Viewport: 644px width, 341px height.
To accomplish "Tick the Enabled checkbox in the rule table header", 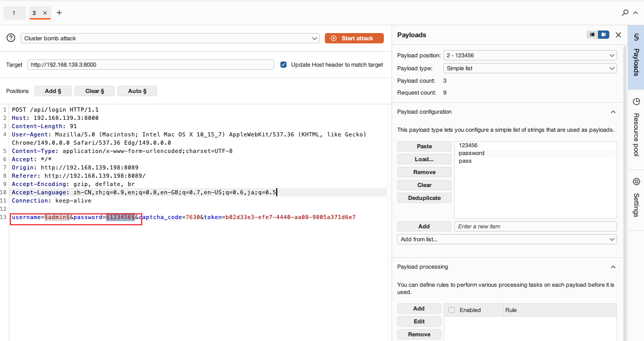I will point(452,310).
